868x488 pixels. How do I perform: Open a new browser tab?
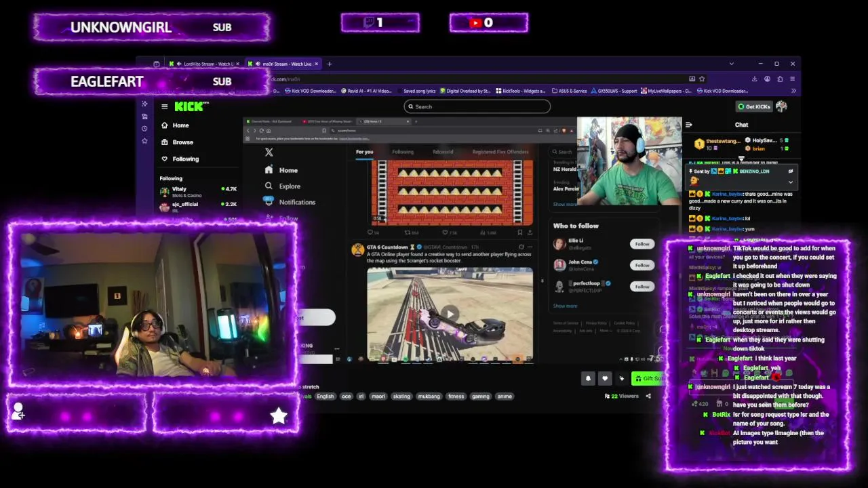click(x=330, y=64)
